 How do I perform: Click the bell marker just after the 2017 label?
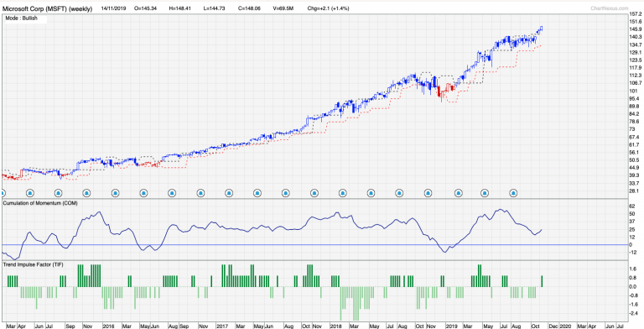(229, 192)
